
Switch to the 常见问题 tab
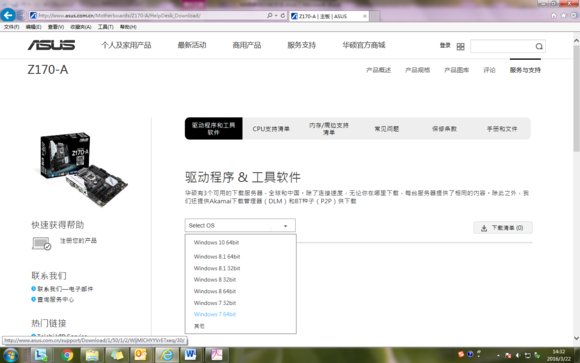click(387, 128)
